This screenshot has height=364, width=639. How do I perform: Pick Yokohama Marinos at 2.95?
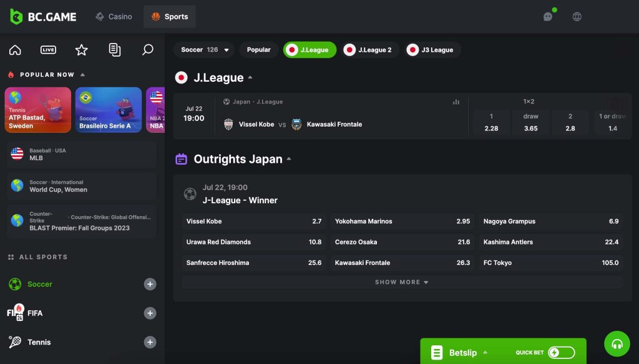pyautogui.click(x=402, y=221)
